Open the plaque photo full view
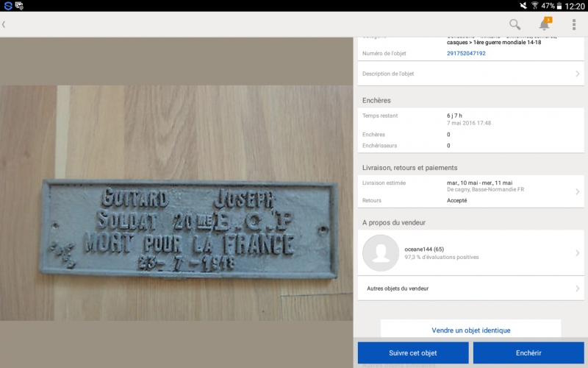This screenshot has height=368, width=588. (176, 203)
